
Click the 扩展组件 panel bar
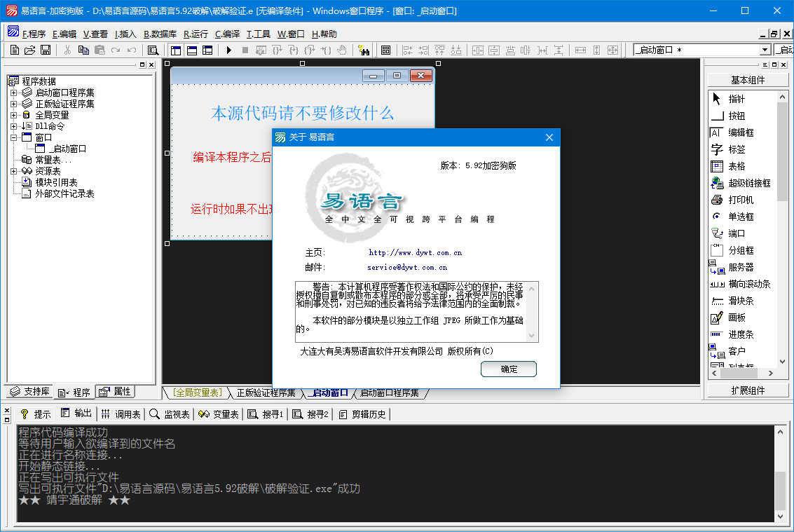click(748, 390)
